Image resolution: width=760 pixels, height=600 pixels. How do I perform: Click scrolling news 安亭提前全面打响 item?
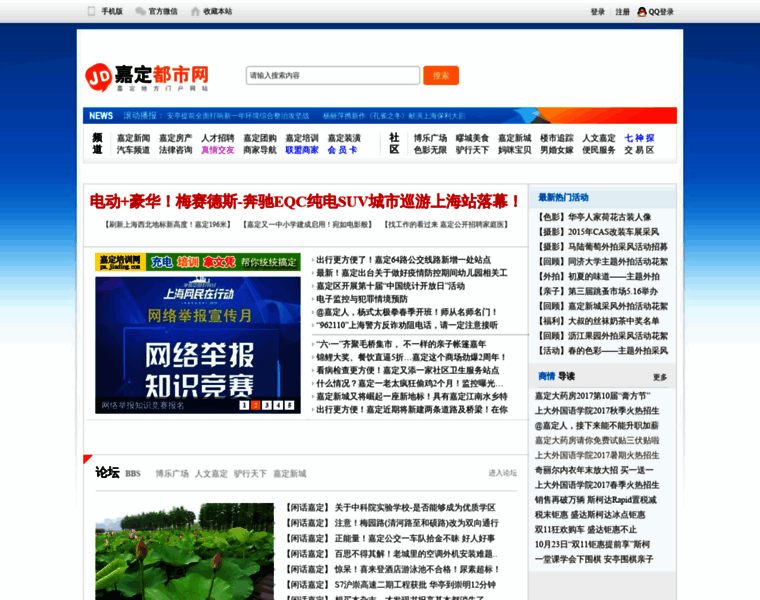click(x=238, y=116)
